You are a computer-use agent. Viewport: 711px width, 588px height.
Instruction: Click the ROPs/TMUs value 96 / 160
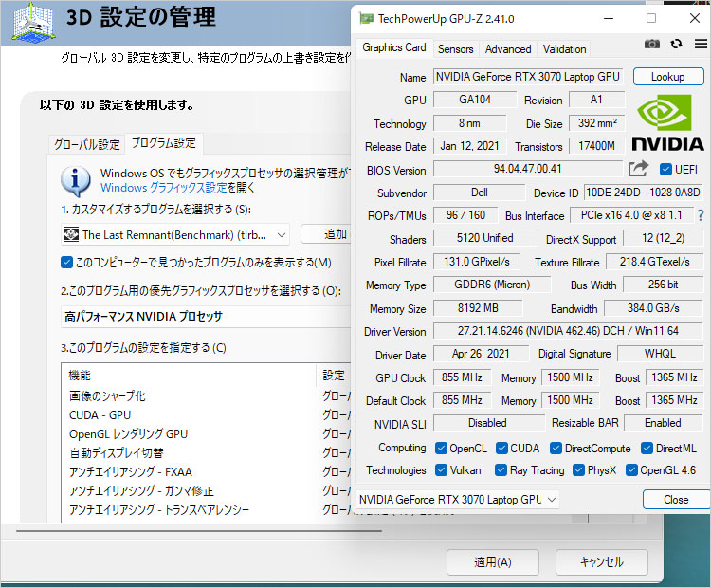click(465, 215)
